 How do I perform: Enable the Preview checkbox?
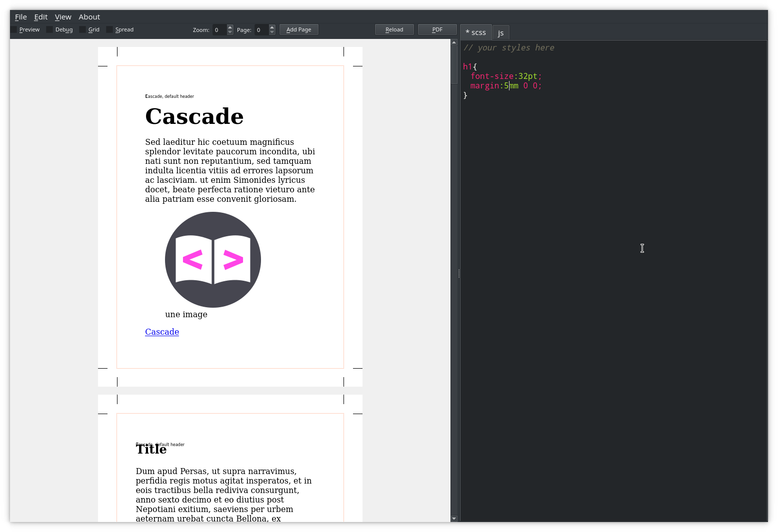[x=13, y=30]
